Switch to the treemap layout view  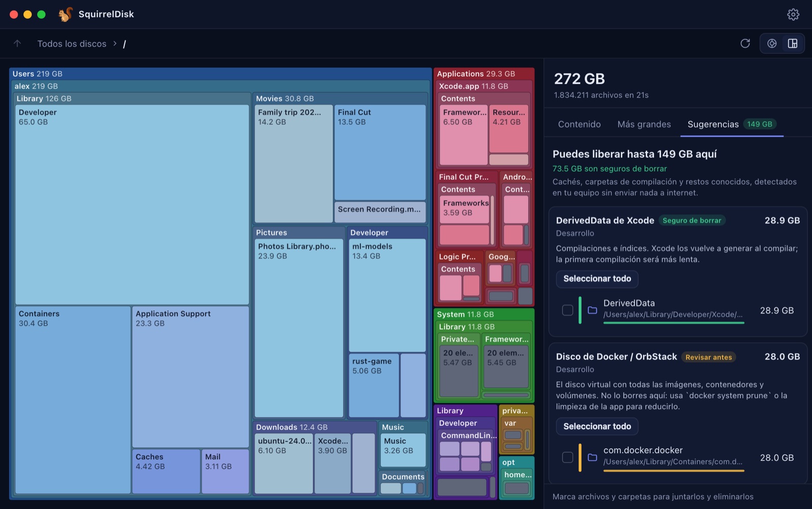pos(793,44)
